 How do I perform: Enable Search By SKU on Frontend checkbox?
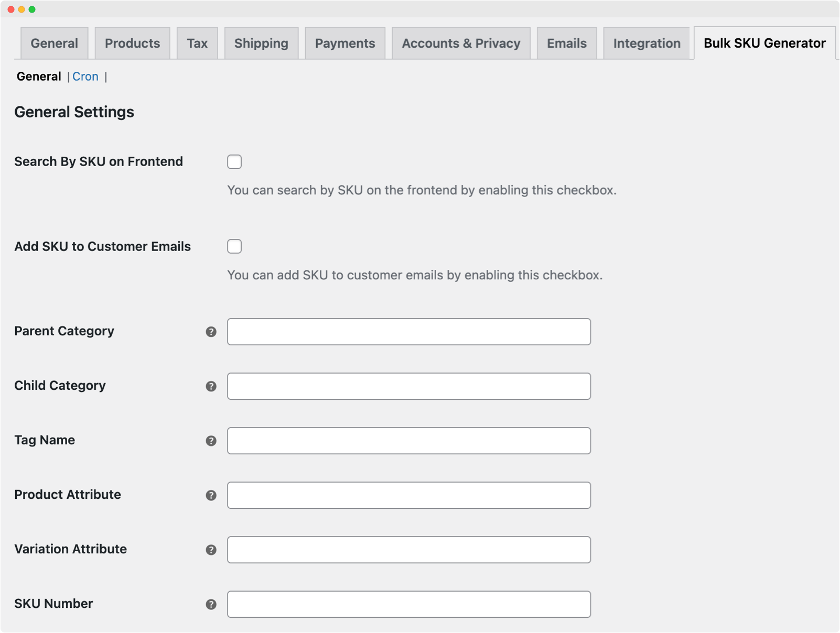point(234,162)
